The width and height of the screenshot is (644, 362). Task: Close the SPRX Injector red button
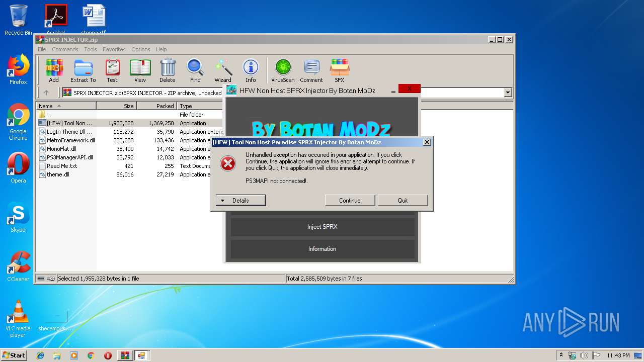point(410,88)
